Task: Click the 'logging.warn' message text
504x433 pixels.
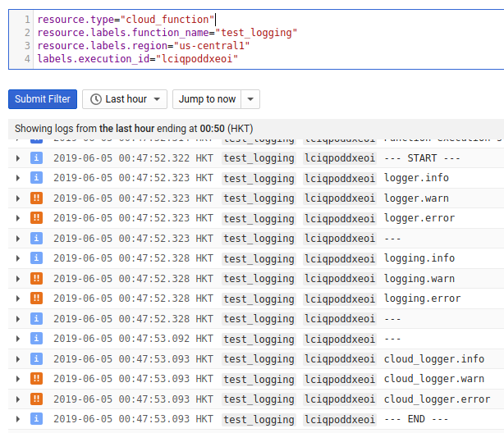Action: [x=419, y=279]
